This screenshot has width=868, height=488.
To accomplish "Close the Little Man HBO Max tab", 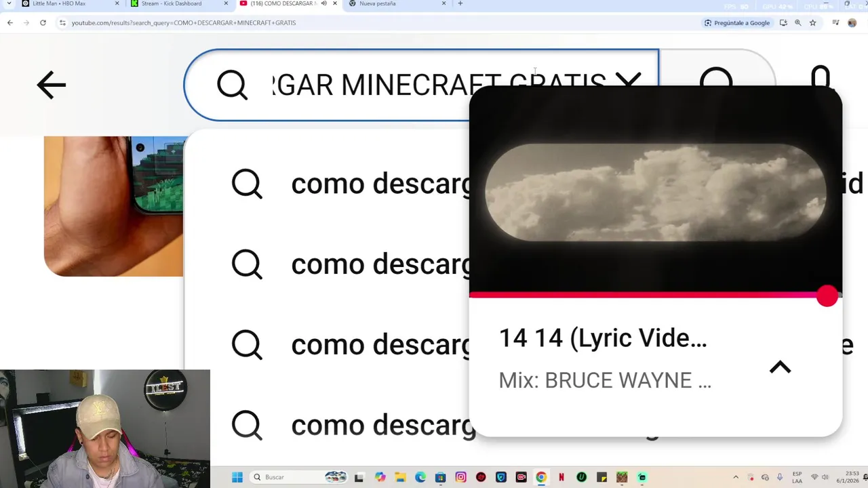I will click(117, 3).
